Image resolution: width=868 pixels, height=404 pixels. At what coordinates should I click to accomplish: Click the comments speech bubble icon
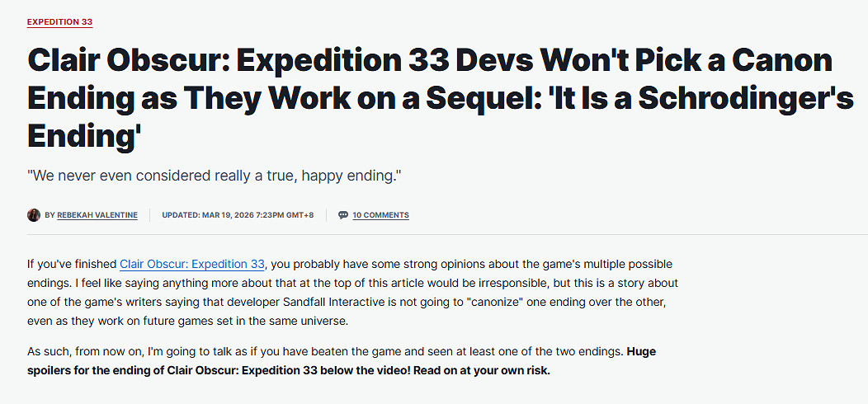click(343, 215)
